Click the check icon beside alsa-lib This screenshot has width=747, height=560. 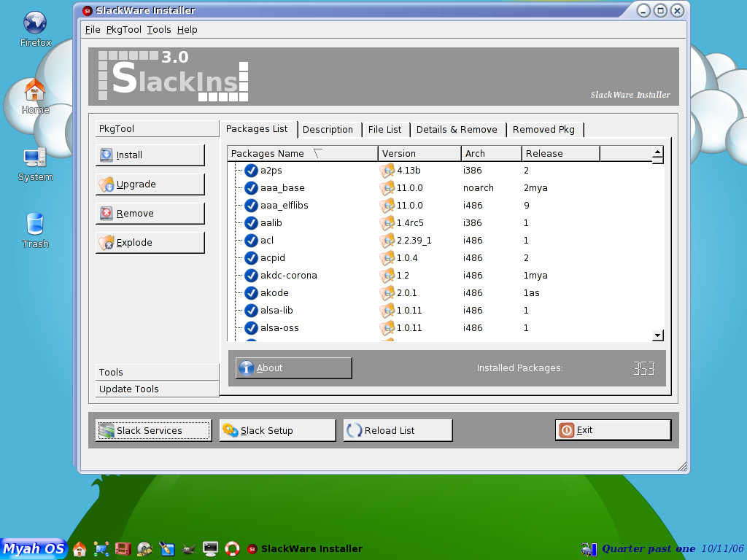[x=251, y=311]
